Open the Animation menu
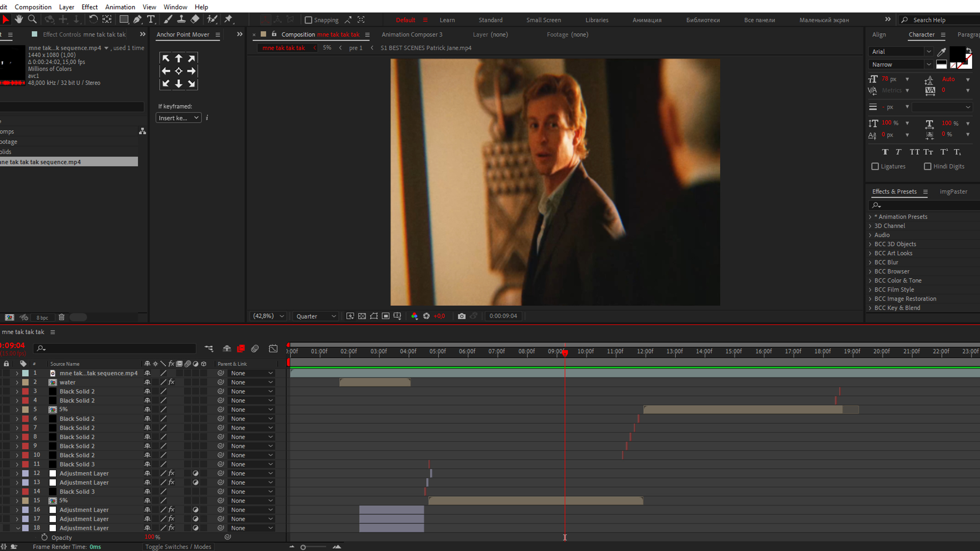 tap(120, 7)
